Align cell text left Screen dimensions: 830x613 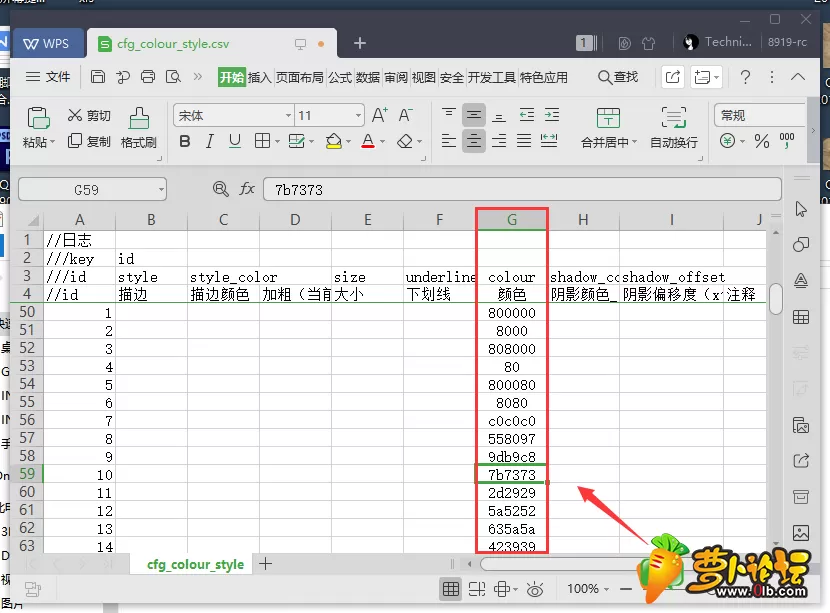448,141
